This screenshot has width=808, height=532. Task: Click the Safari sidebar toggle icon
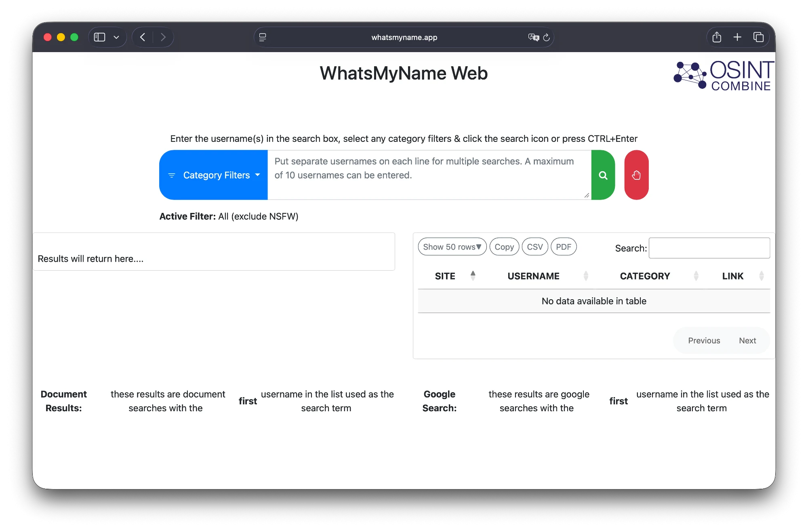click(99, 37)
